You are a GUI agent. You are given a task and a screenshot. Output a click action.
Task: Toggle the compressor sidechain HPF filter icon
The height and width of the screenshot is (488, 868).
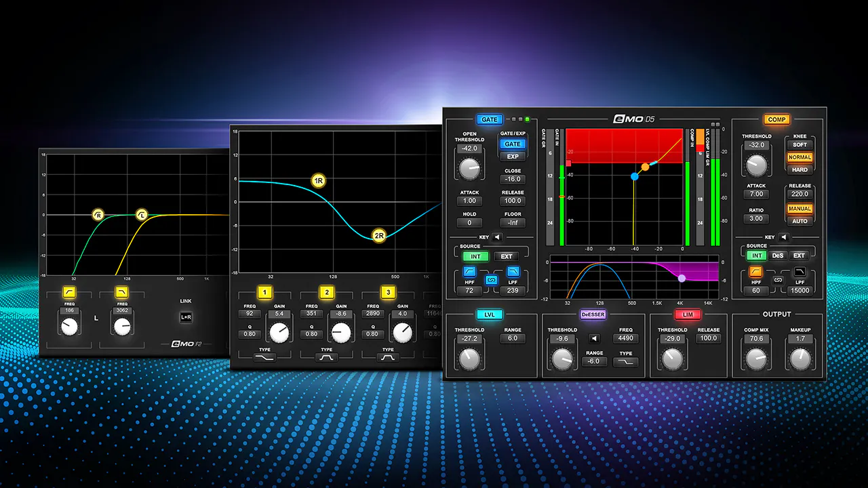756,272
